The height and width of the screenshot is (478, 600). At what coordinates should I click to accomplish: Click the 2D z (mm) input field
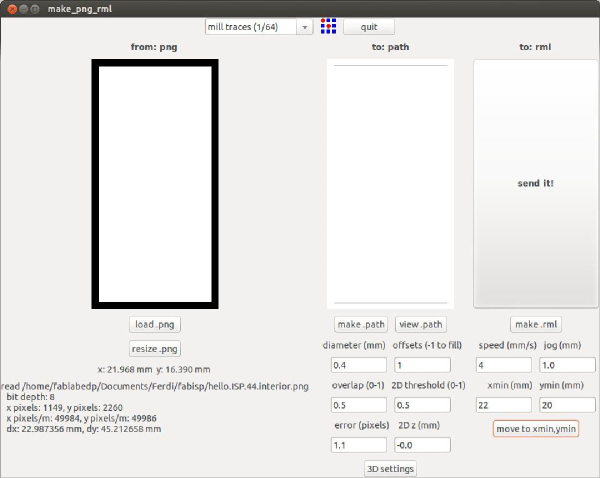point(422,445)
